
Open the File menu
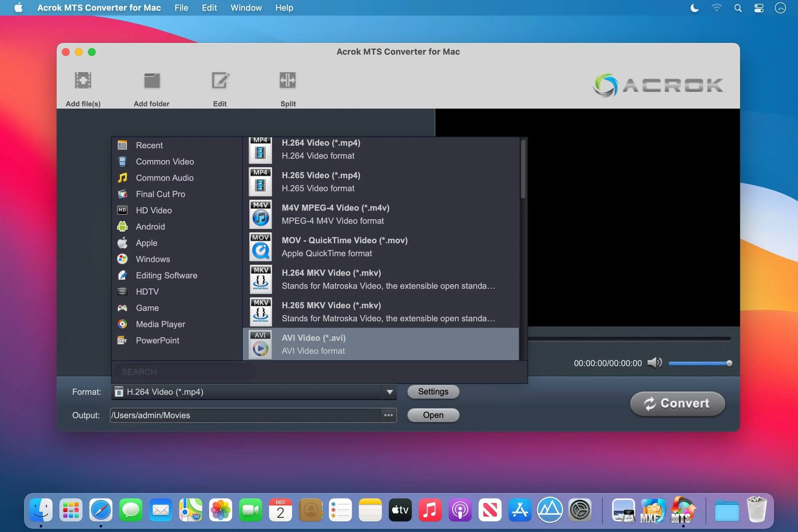pos(181,8)
